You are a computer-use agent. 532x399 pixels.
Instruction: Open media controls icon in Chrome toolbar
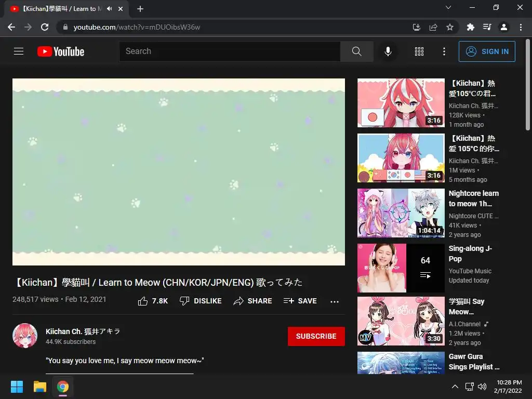click(x=487, y=27)
